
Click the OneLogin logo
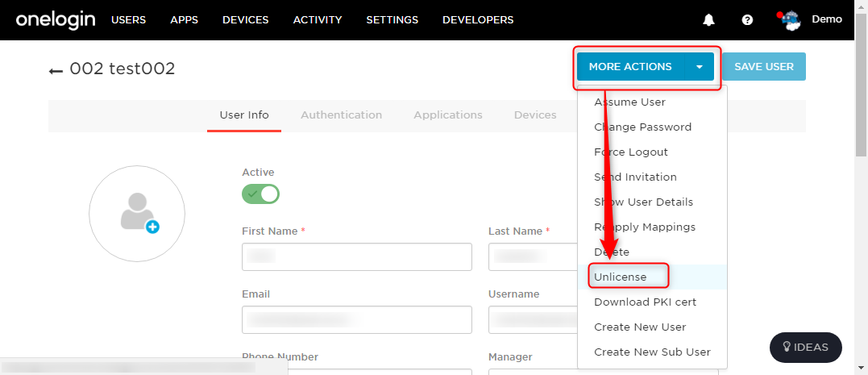(56, 20)
